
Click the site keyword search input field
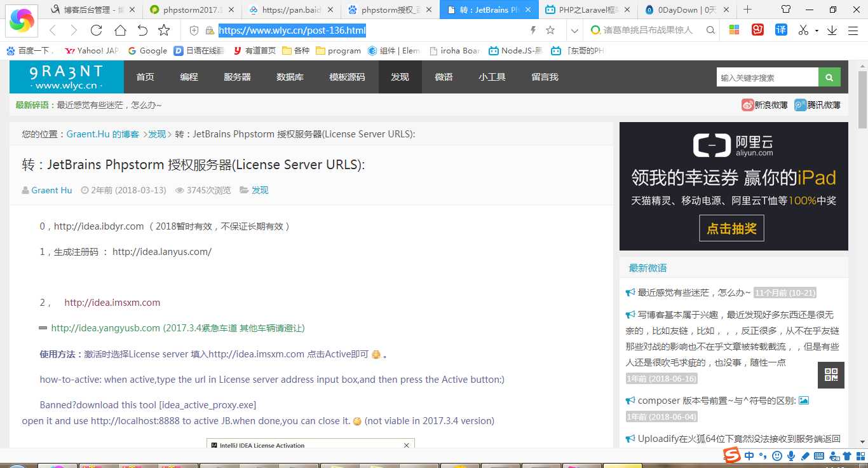click(x=767, y=78)
